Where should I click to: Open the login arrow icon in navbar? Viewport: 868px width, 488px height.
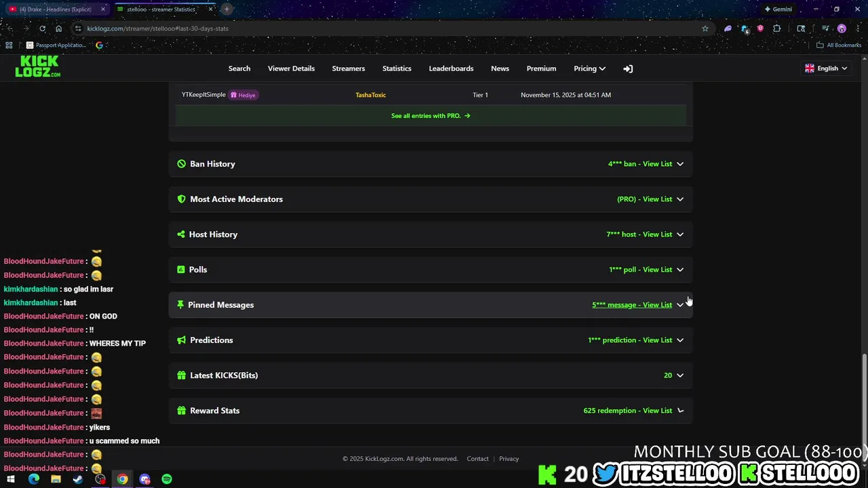tap(628, 68)
